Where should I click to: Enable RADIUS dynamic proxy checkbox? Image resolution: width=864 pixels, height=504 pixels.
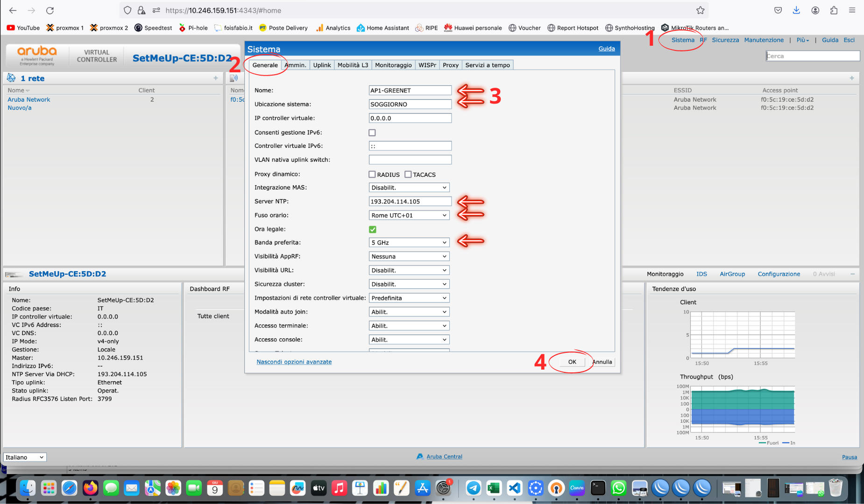click(372, 174)
